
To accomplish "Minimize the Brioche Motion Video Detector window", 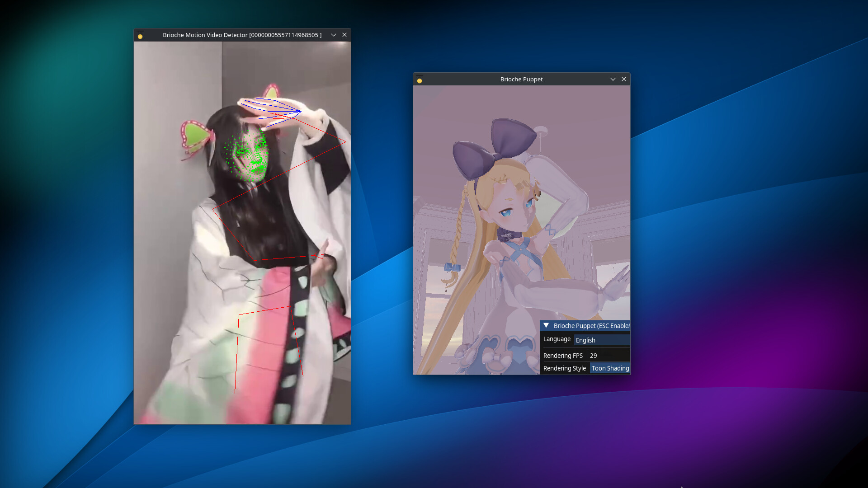I will (x=334, y=35).
